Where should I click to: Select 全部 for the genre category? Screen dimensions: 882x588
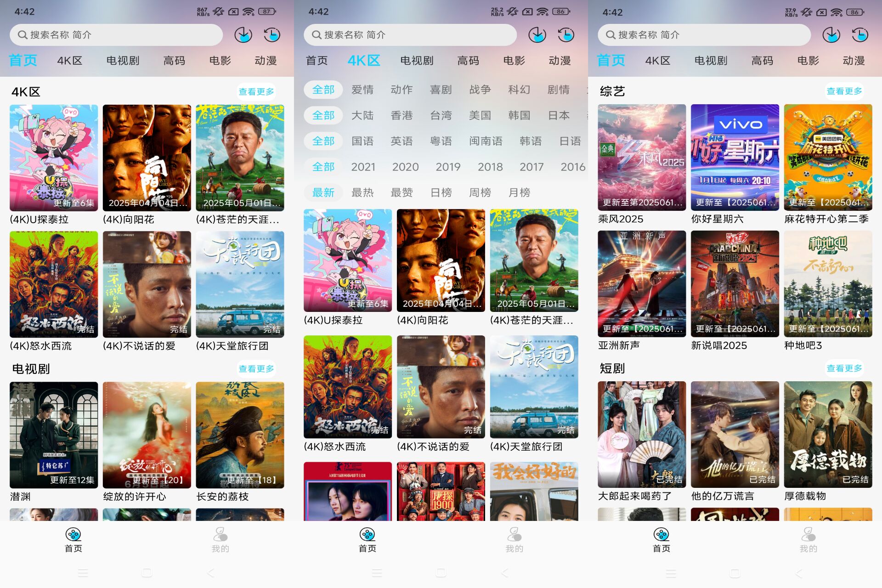[323, 90]
